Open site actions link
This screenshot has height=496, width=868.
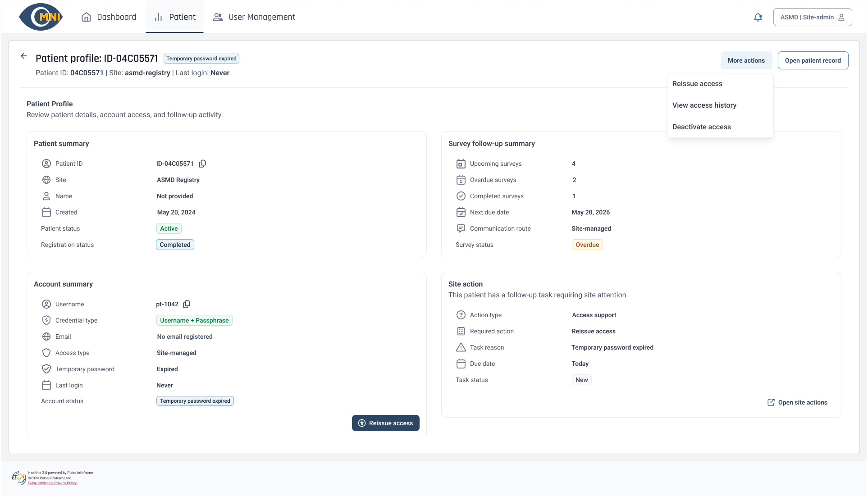(x=797, y=402)
